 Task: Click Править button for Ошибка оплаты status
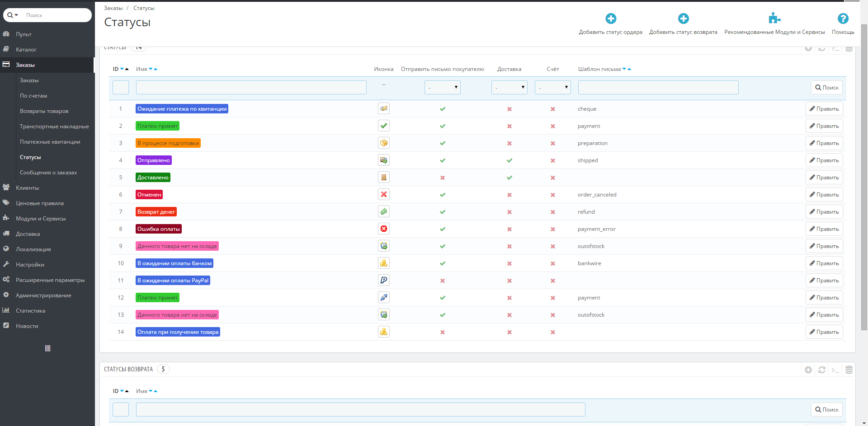(x=824, y=229)
